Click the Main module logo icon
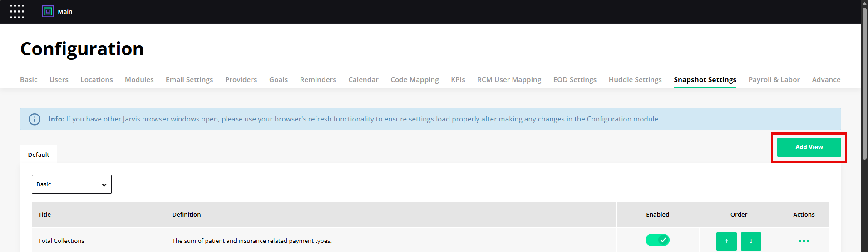Viewport: 868px width, 252px height. (48, 11)
